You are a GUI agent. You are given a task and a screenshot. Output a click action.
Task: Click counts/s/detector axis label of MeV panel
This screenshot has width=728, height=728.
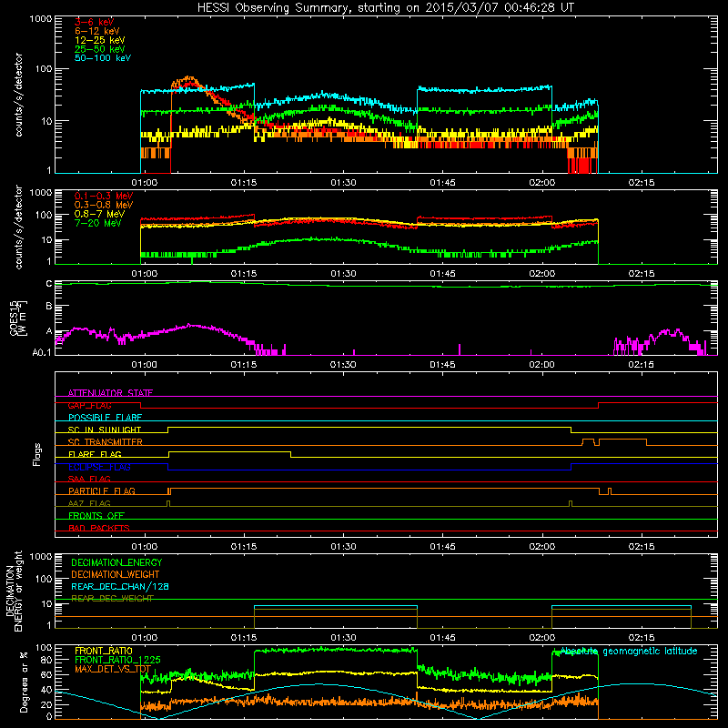pyautogui.click(x=18, y=227)
